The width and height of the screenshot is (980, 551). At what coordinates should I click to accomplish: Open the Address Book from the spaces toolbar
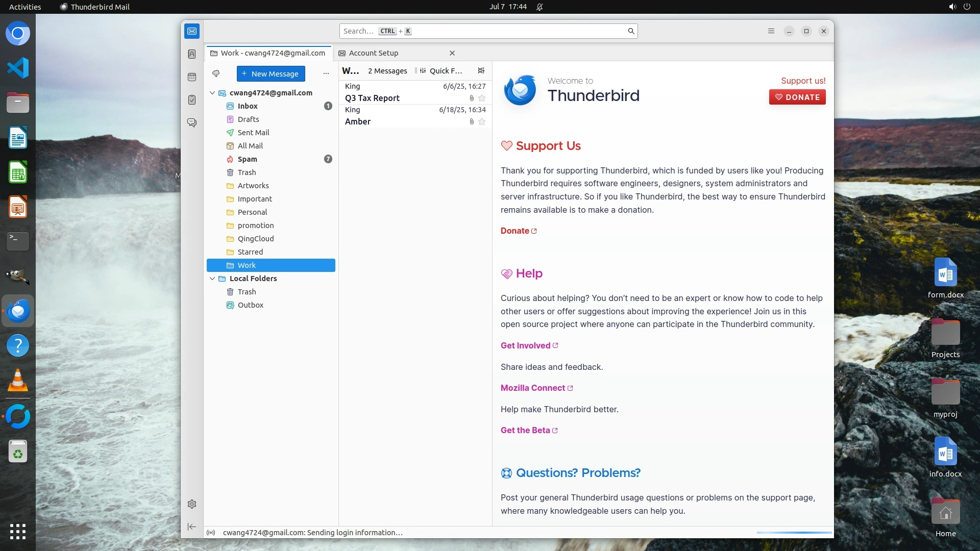192,54
